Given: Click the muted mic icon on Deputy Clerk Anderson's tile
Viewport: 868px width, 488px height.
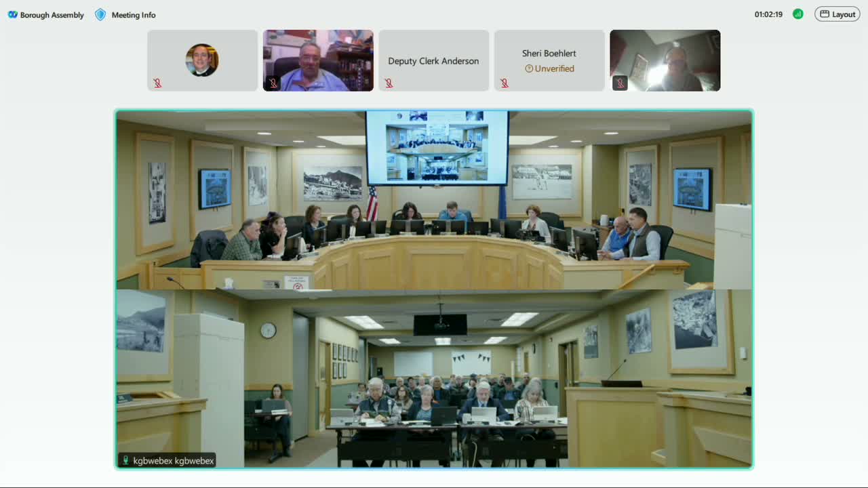Looking at the screenshot, I should click(389, 83).
